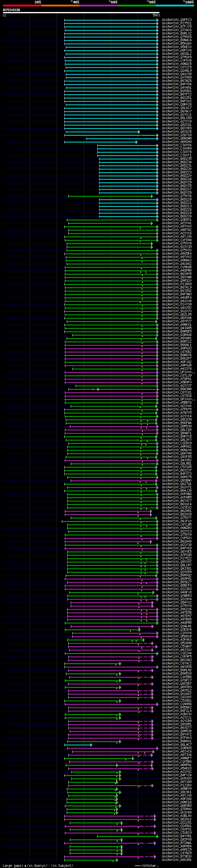Viewport: 197px width, 868px height.
Task: Select label UniRef100_C3UVT1
Action: [177, 155]
